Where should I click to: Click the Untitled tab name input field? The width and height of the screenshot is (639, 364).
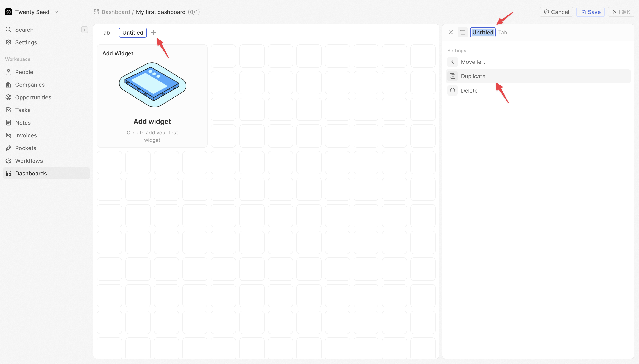(x=483, y=33)
